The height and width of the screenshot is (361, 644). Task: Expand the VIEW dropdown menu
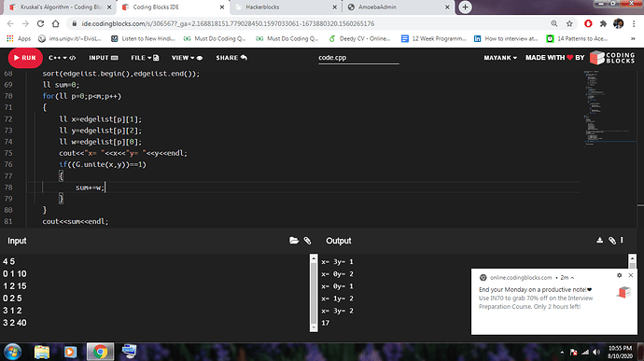tap(187, 58)
